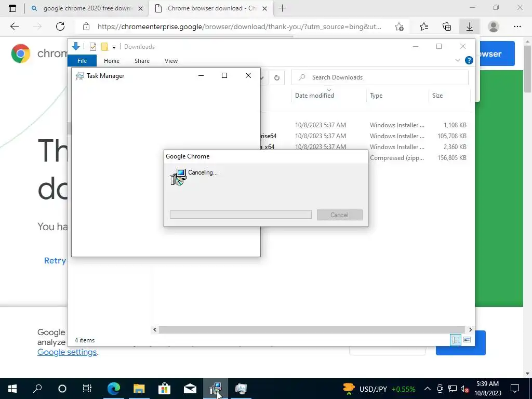Click Google Chrome installer progress bar
Image resolution: width=532 pixels, height=399 pixels.
point(241,215)
